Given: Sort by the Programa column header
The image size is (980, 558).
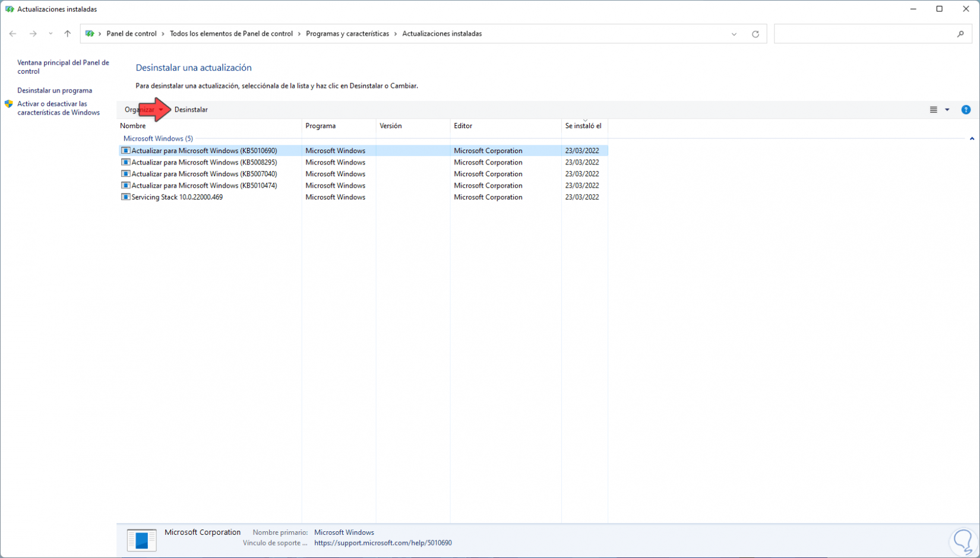Looking at the screenshot, I should (339, 126).
